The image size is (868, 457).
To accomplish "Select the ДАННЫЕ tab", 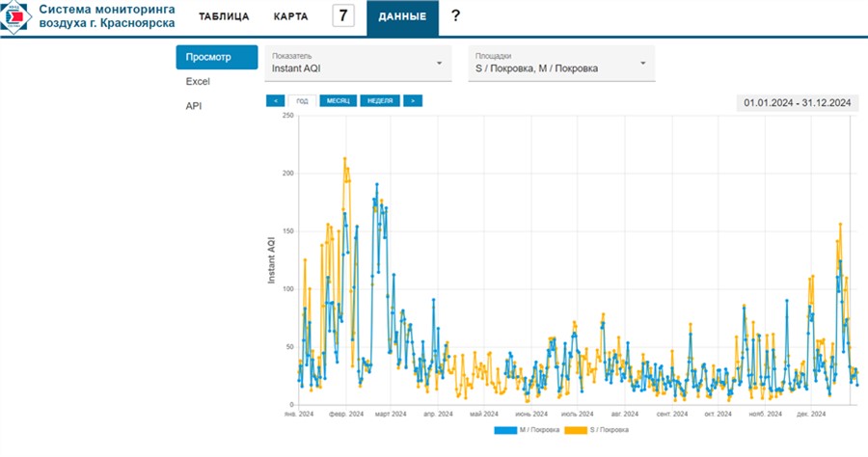I will 401,17.
